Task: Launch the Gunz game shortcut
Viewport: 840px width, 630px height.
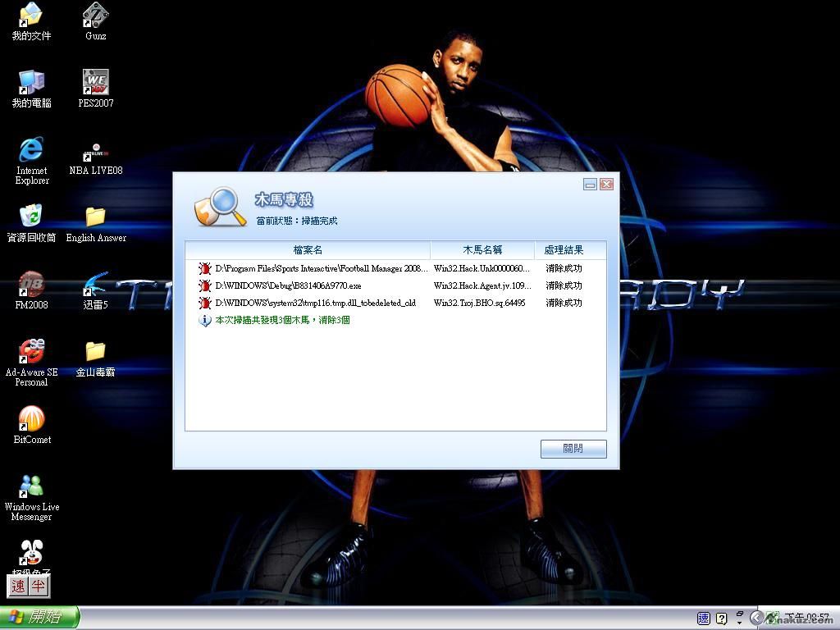Action: (95, 22)
